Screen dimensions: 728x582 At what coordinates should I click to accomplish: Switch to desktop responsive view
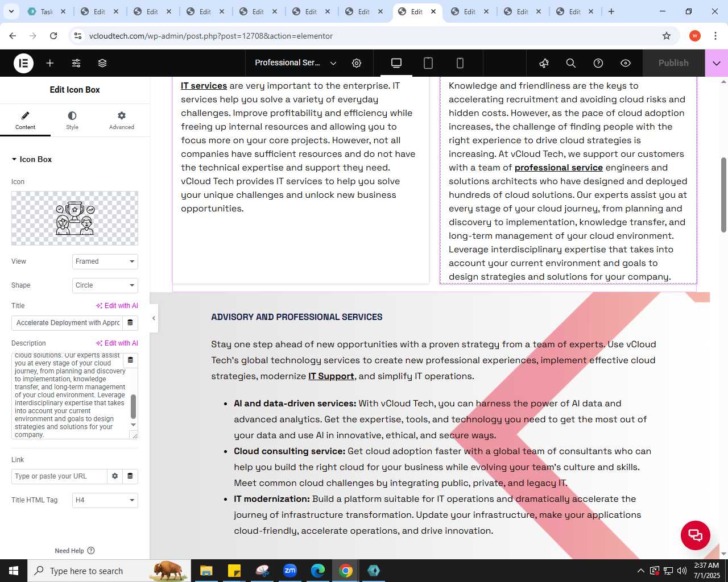396,63
